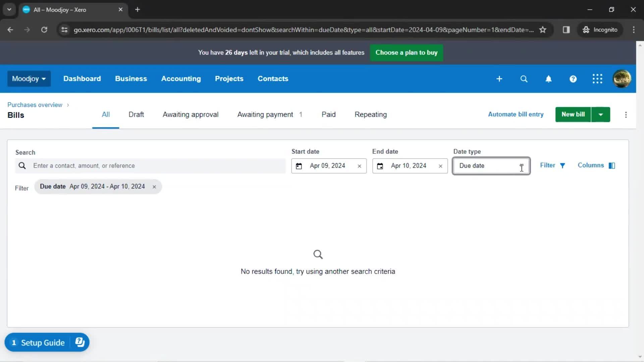Switch to the Draft tab
644x362 pixels.
click(136, 115)
